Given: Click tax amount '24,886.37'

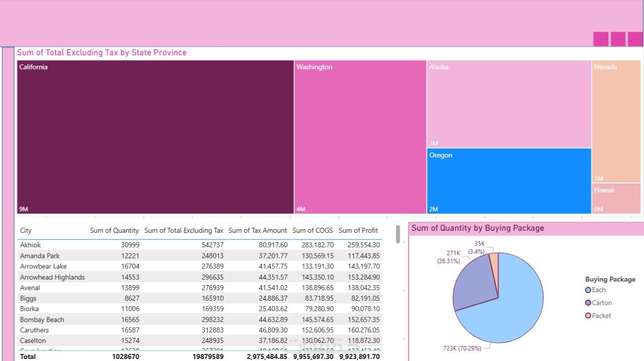Looking at the screenshot, I should (273, 298).
